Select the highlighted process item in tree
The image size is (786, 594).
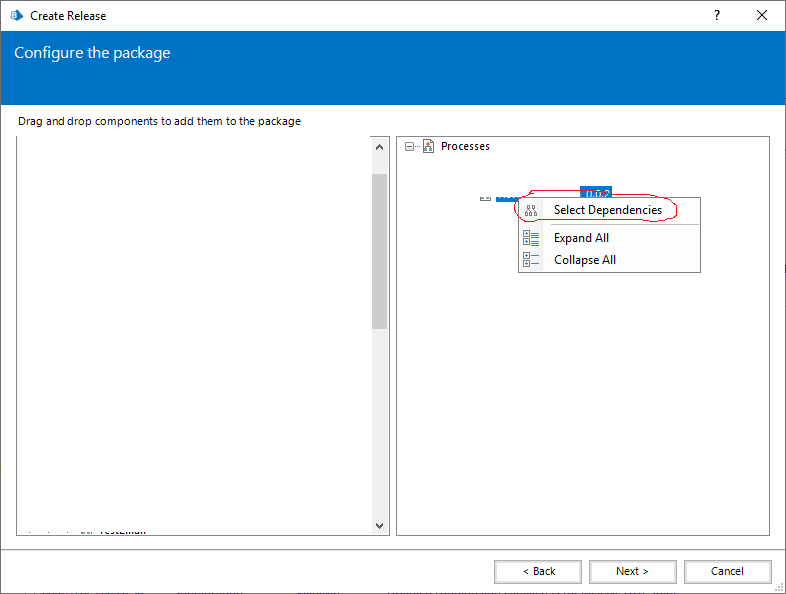click(x=595, y=192)
